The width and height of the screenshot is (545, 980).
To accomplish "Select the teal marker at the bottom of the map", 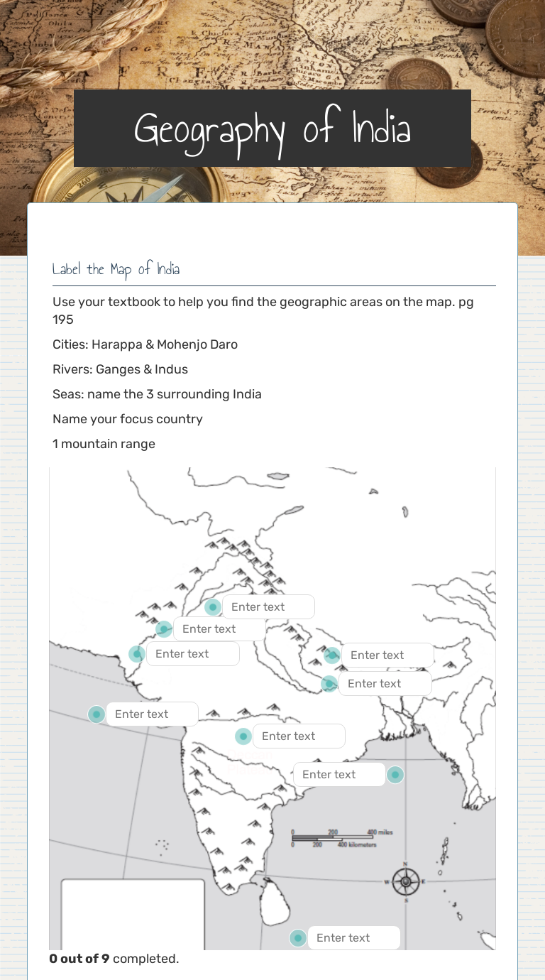I will 297,937.
